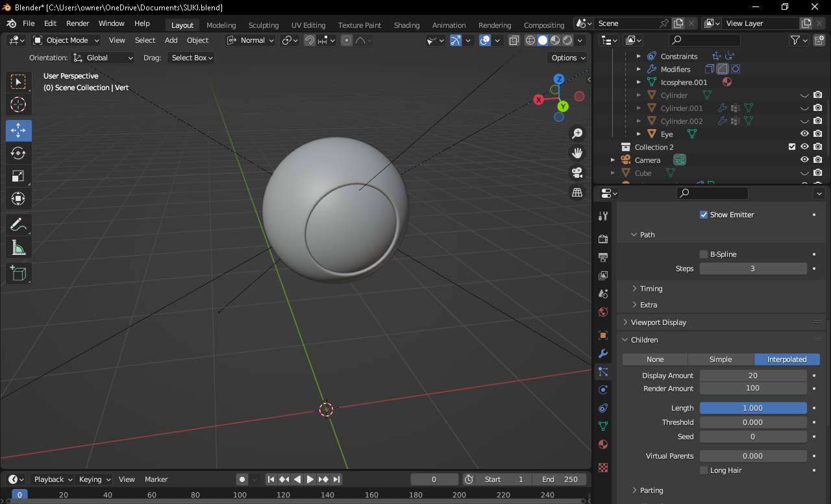Open the Render menu
Image resolution: width=831 pixels, height=504 pixels.
coord(78,23)
